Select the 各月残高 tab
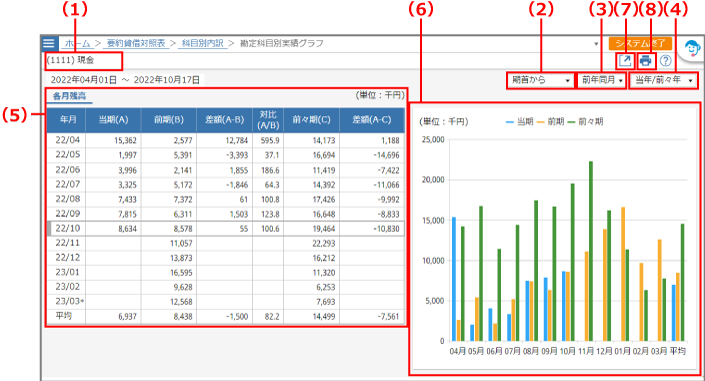 [x=69, y=96]
